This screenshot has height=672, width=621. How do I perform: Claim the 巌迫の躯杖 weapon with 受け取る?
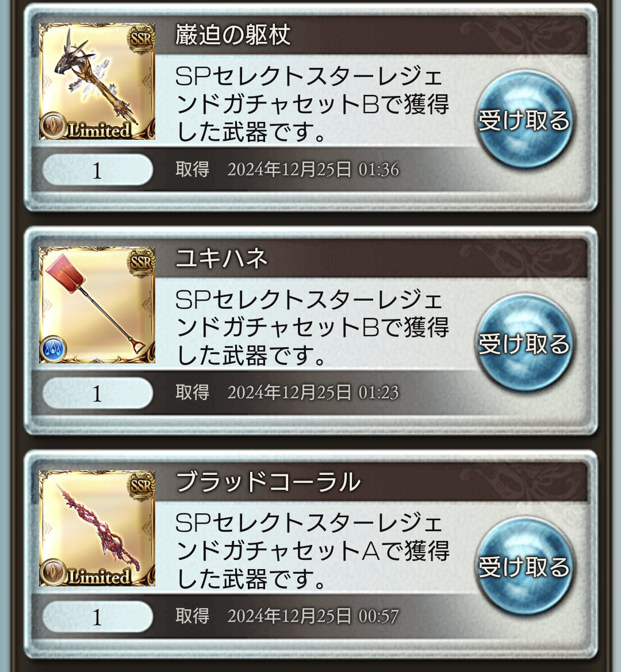coord(524,120)
